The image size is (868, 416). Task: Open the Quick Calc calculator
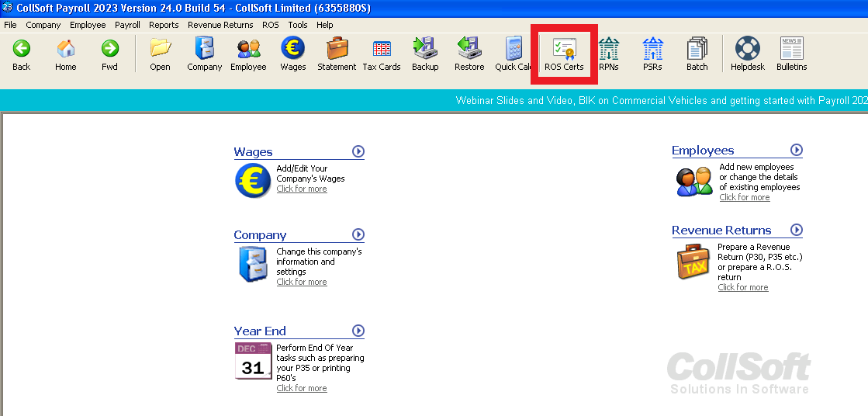pos(512,53)
